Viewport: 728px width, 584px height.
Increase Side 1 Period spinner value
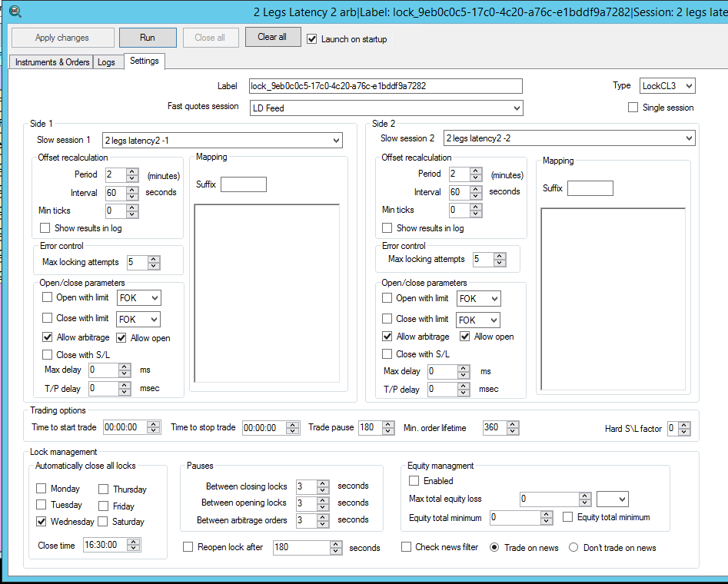[x=131, y=171]
